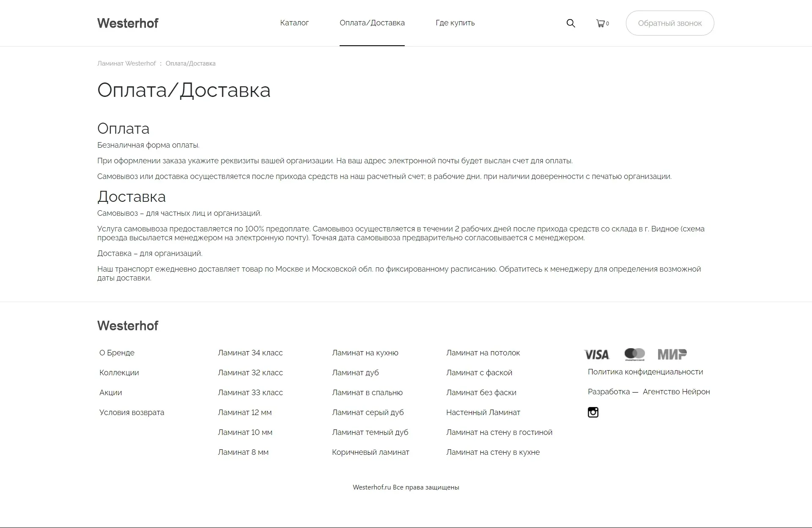The height and width of the screenshot is (528, 812).
Task: Go to the Westerhof header logo
Action: click(128, 23)
